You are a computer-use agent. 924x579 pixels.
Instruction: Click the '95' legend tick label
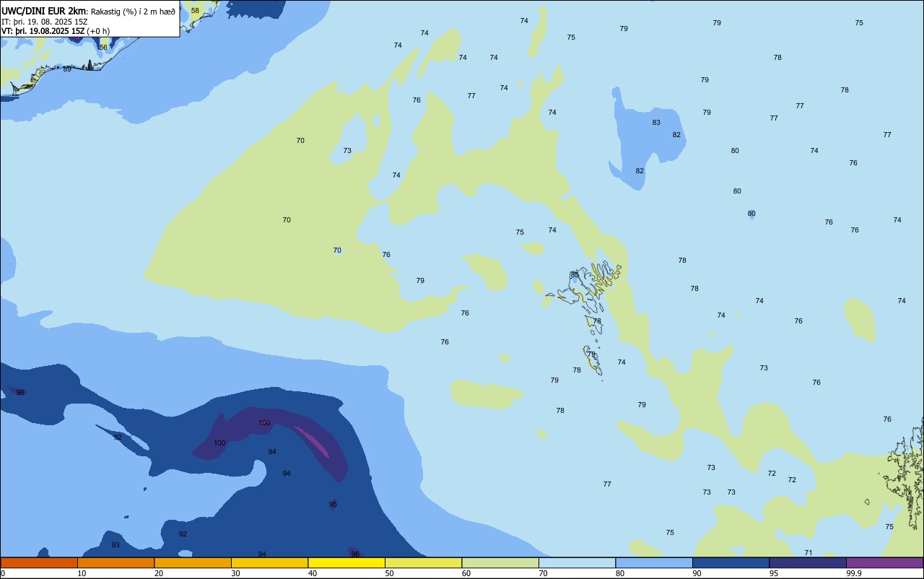point(774,573)
